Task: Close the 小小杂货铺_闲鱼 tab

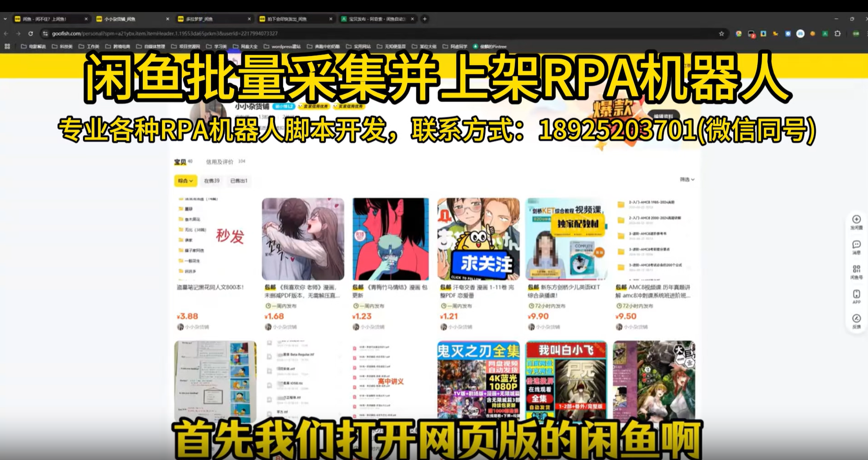Action: [168, 19]
